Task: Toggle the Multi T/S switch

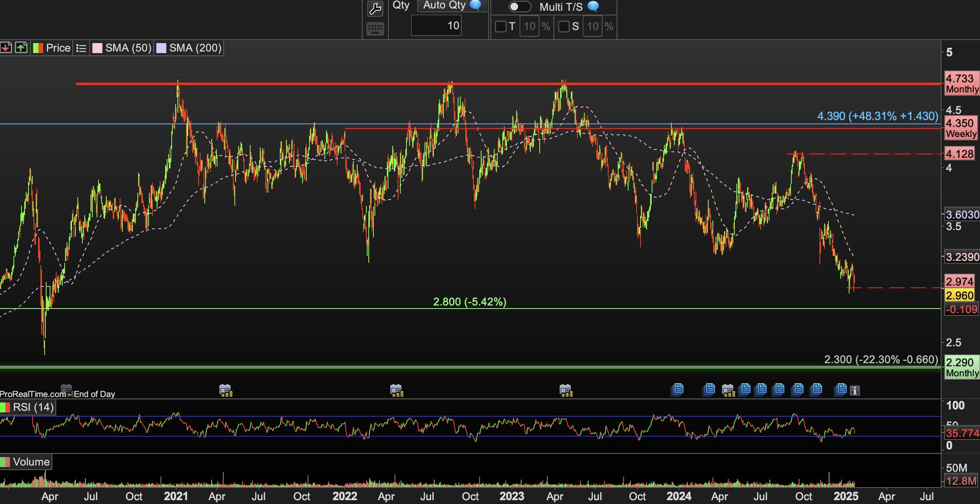Action: pos(519,7)
